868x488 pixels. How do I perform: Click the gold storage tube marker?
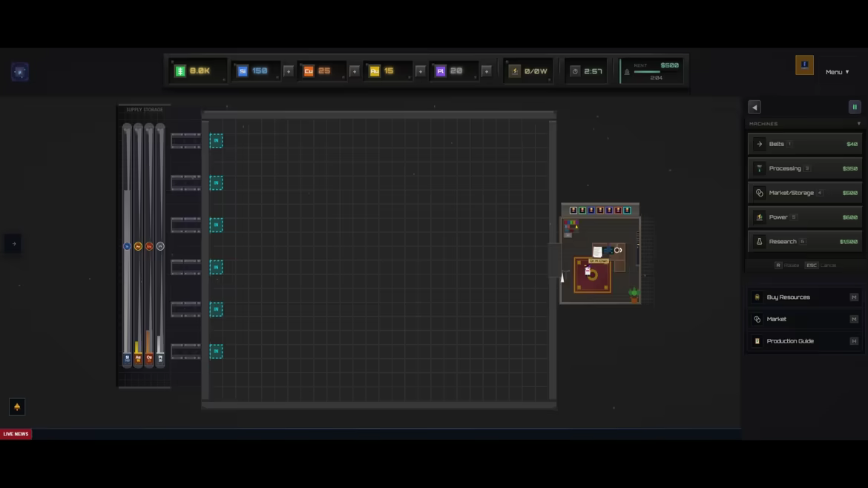coord(138,246)
